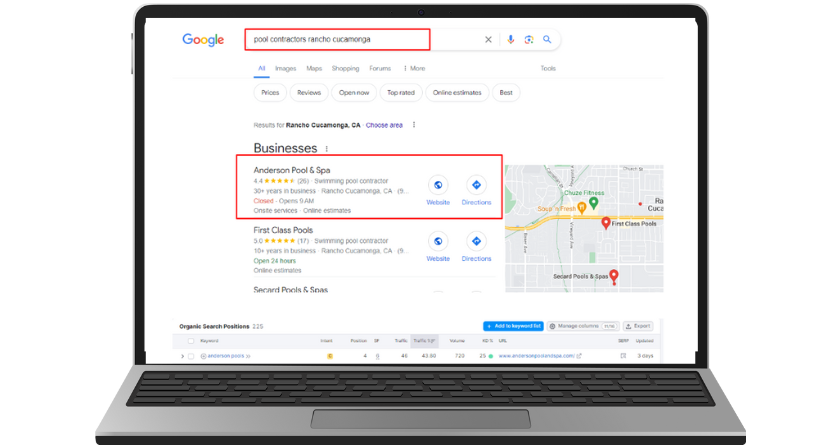Open the Tools menu under the search bar
The height and width of the screenshot is (445, 837).
click(x=548, y=68)
